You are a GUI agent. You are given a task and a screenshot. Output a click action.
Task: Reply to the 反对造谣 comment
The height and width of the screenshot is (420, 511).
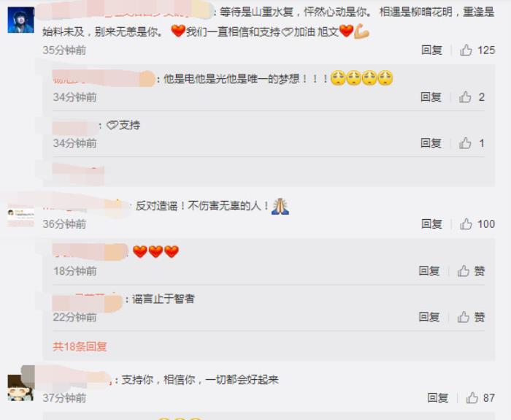coord(431,224)
